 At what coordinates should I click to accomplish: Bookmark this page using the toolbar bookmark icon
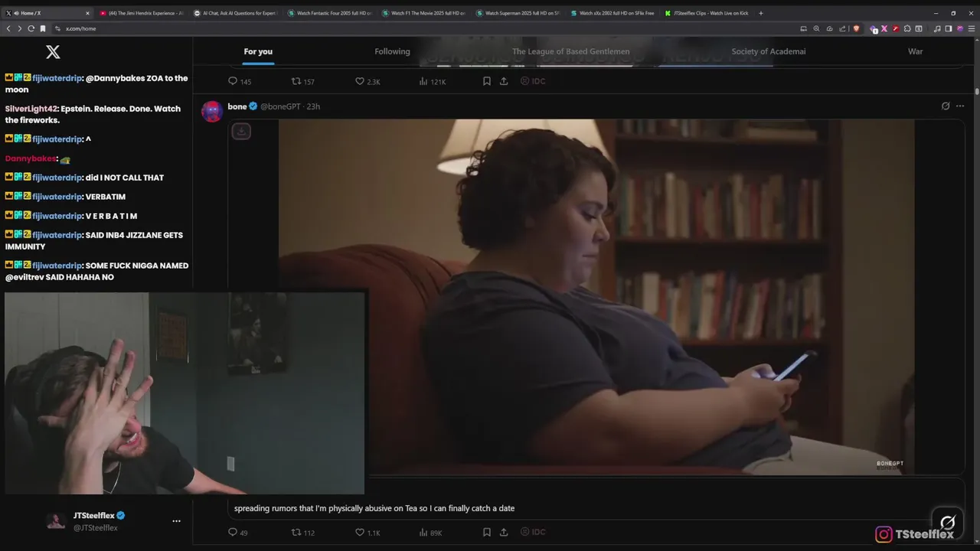coord(43,28)
